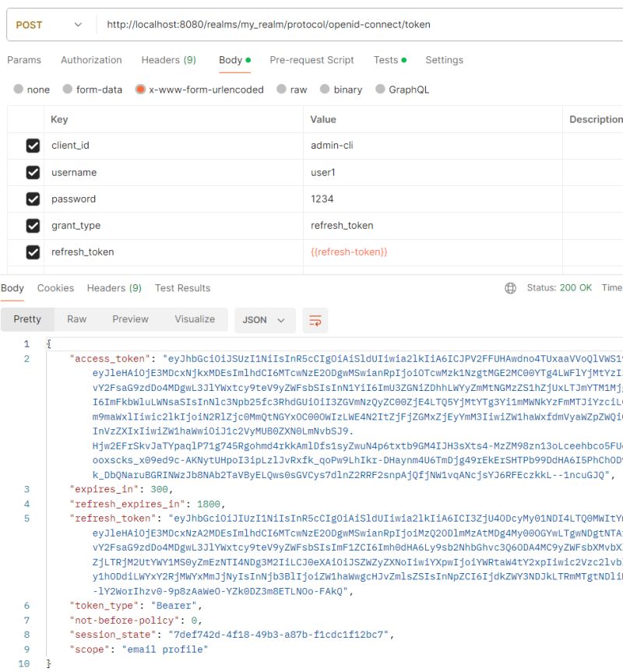Switch response view to Raw
Screen dimensions: 623x672
pyautogui.click(x=76, y=318)
